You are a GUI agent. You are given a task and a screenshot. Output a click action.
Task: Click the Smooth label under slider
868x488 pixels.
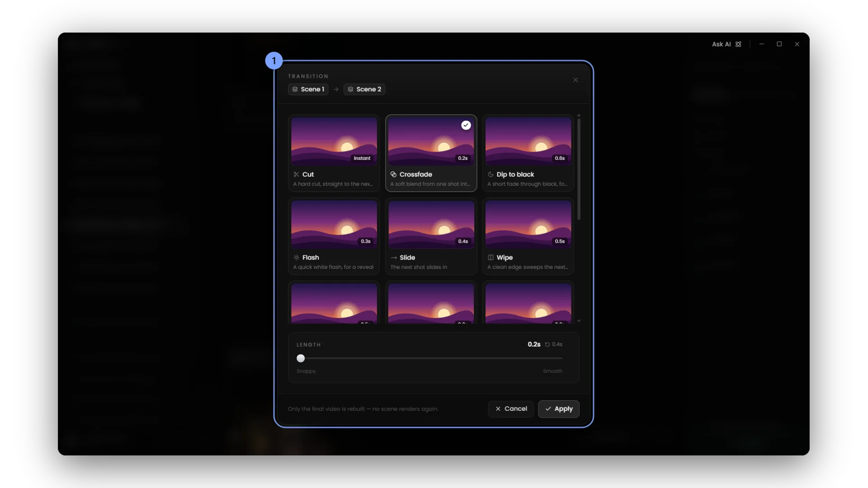[x=552, y=371]
